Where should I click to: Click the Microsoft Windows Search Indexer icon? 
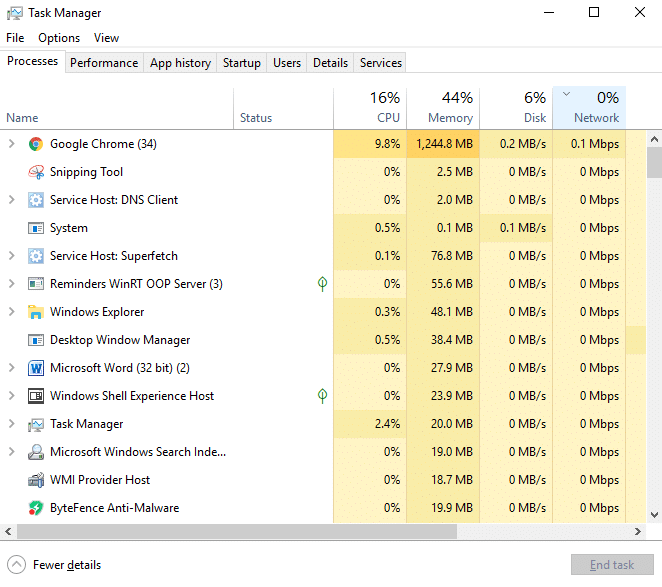click(36, 452)
